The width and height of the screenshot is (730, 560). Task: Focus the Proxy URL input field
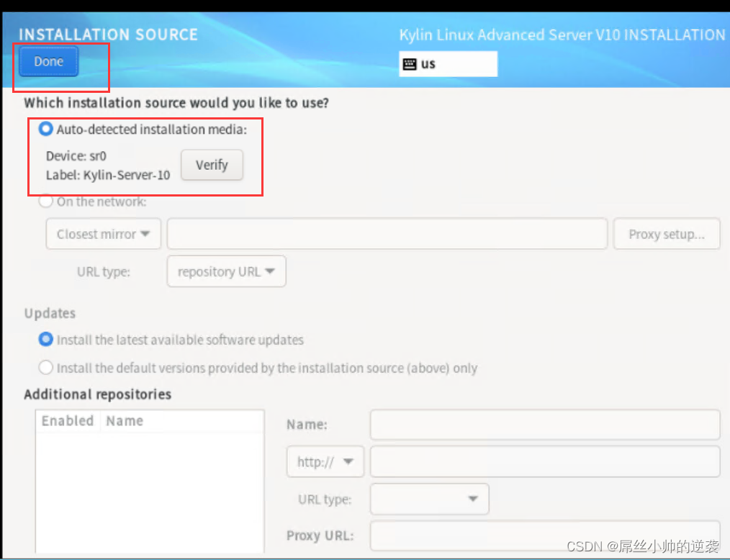(x=545, y=536)
